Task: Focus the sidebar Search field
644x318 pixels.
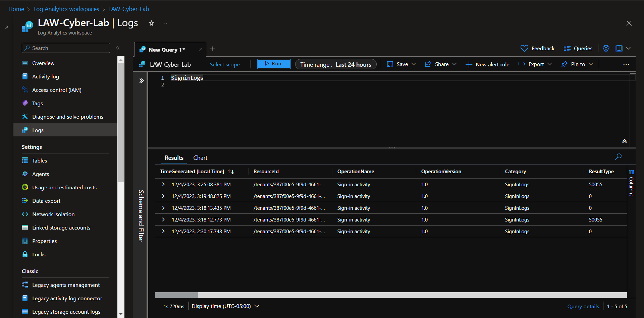Action: click(66, 48)
